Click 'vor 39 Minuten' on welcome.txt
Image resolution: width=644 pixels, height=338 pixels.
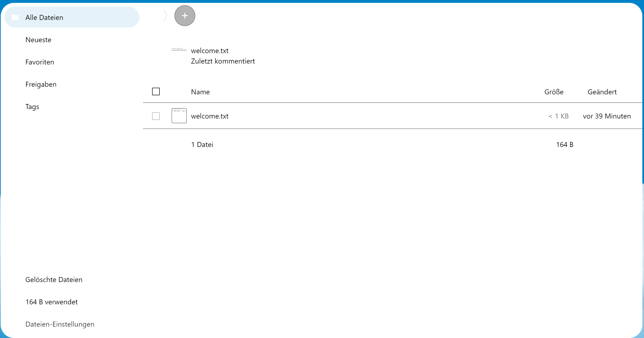(607, 116)
